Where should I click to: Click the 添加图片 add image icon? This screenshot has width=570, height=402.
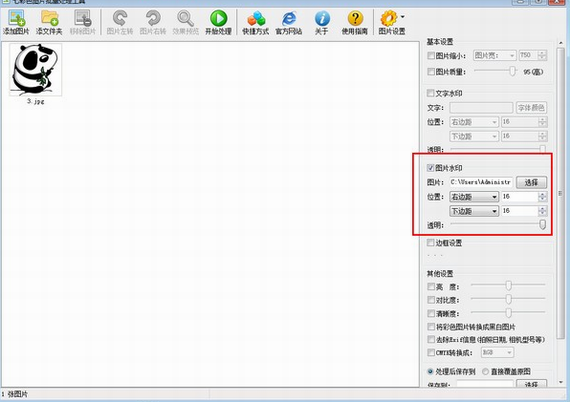click(16, 19)
